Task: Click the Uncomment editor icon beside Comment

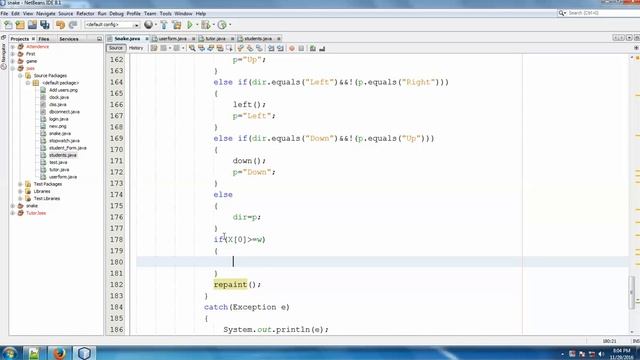Action: click(322, 48)
